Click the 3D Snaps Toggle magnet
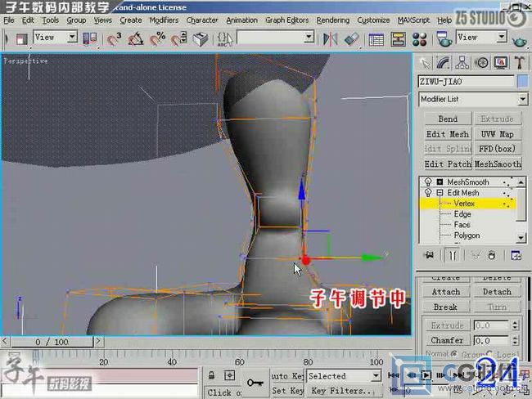 [x=114, y=38]
